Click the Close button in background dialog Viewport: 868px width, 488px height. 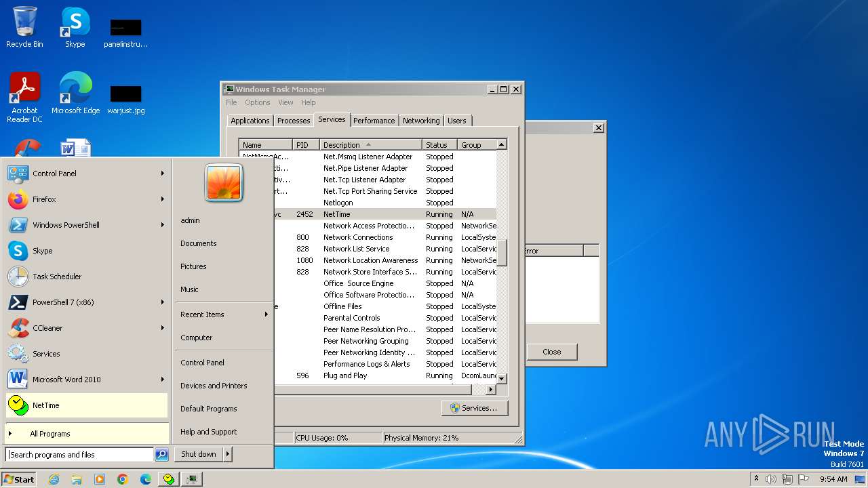(x=552, y=352)
